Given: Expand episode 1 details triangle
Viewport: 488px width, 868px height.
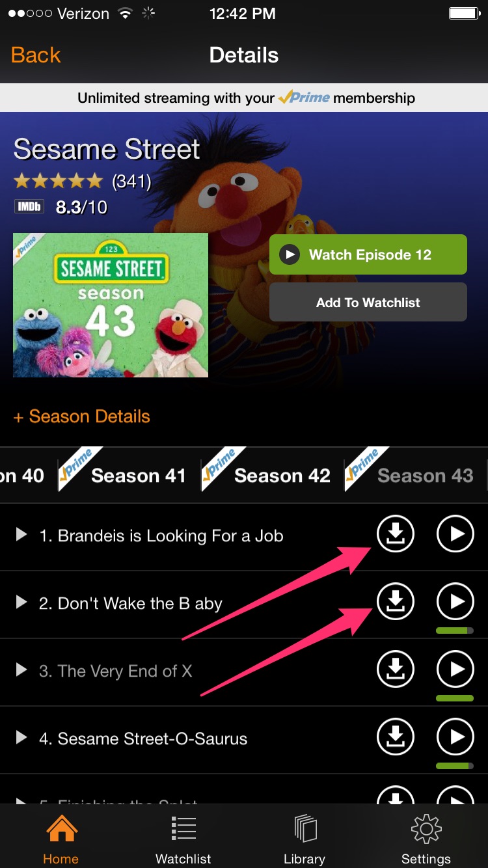Looking at the screenshot, I should 21,534.
